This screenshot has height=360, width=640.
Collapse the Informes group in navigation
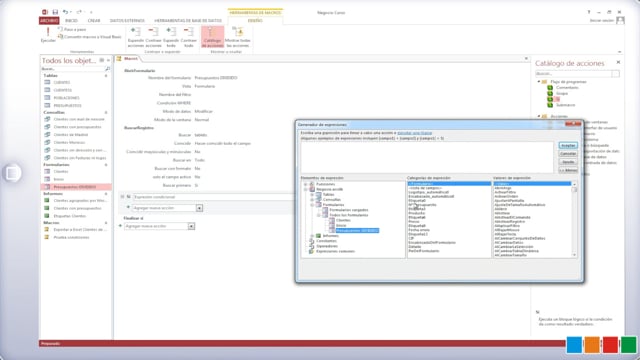(x=107, y=193)
